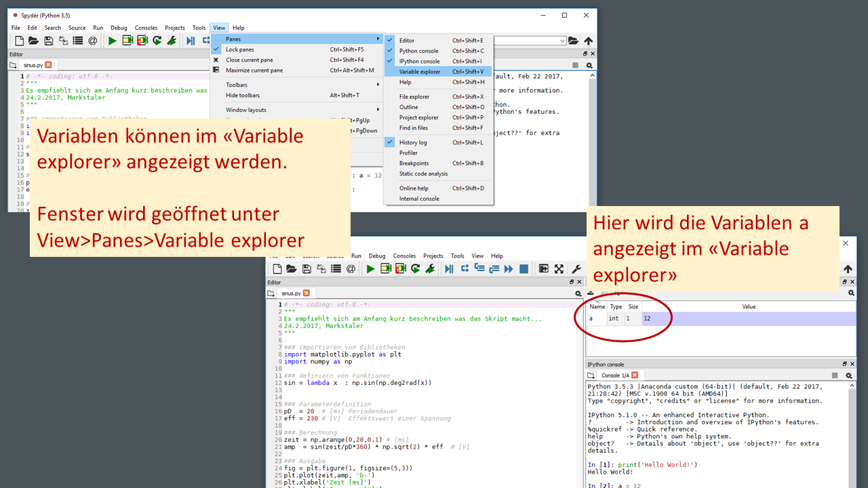The width and height of the screenshot is (868, 488).
Task: Click browse tabs icon left of Console 1/A
Action: [x=591, y=375]
